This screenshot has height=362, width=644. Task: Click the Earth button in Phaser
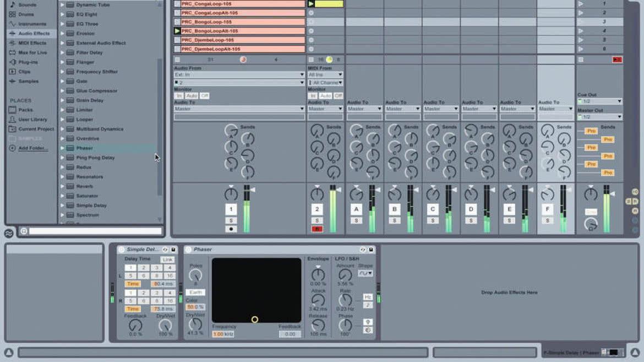coord(195,293)
